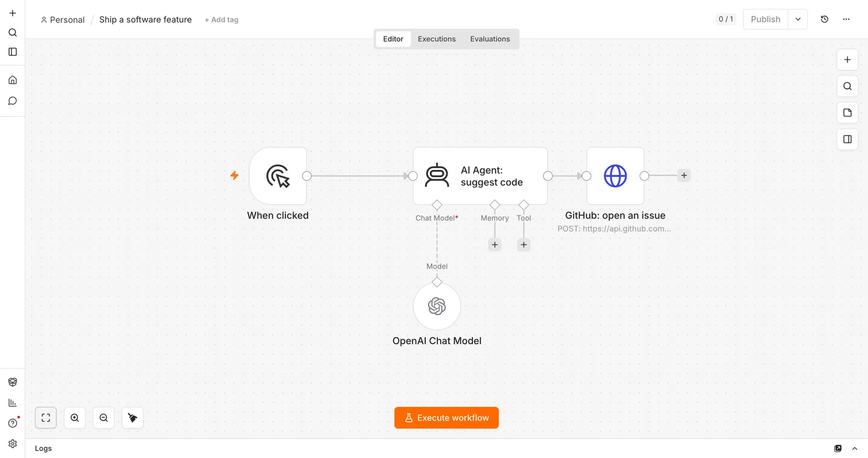Click the Logs label
This screenshot has height=458, width=868.
pyautogui.click(x=43, y=448)
